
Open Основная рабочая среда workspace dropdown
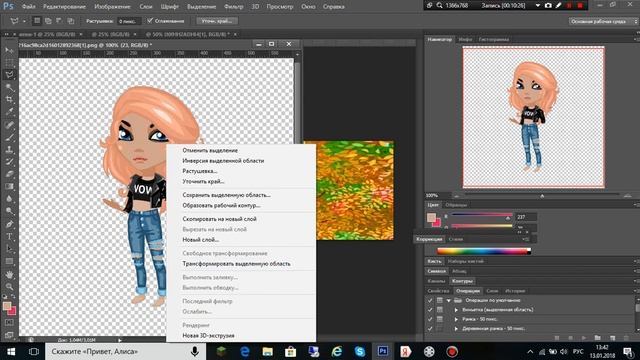pos(603,21)
